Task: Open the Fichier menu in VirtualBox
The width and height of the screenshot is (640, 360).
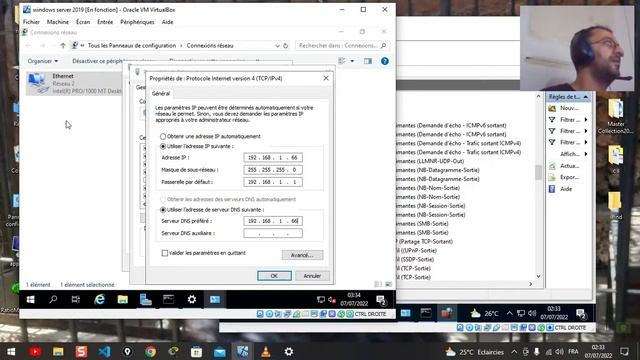Action: pos(31,22)
